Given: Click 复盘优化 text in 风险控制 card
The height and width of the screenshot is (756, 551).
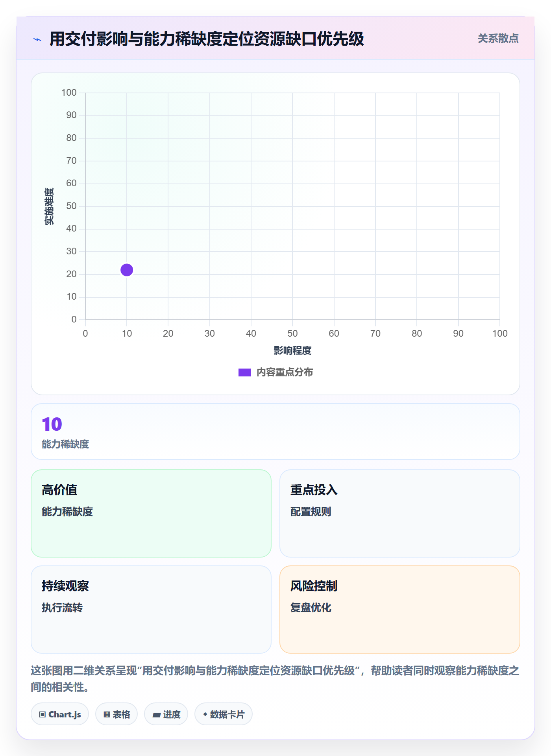Looking at the screenshot, I should [311, 608].
